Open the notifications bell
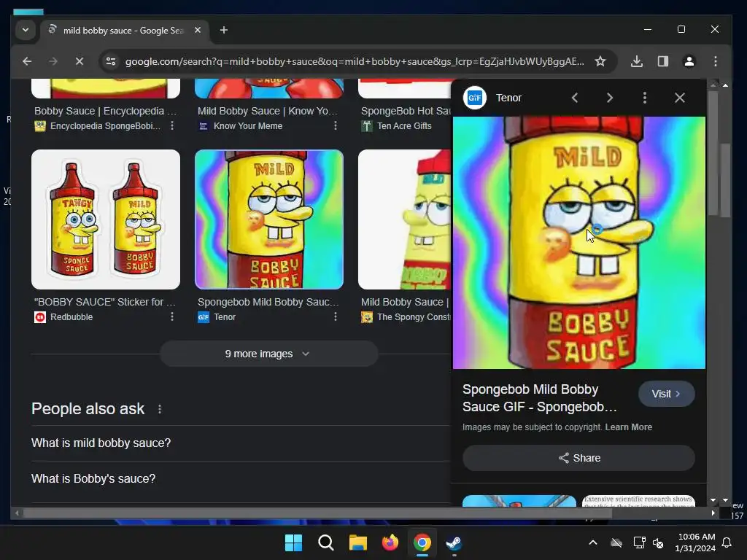Viewport: 747px width, 560px height. coord(727,542)
